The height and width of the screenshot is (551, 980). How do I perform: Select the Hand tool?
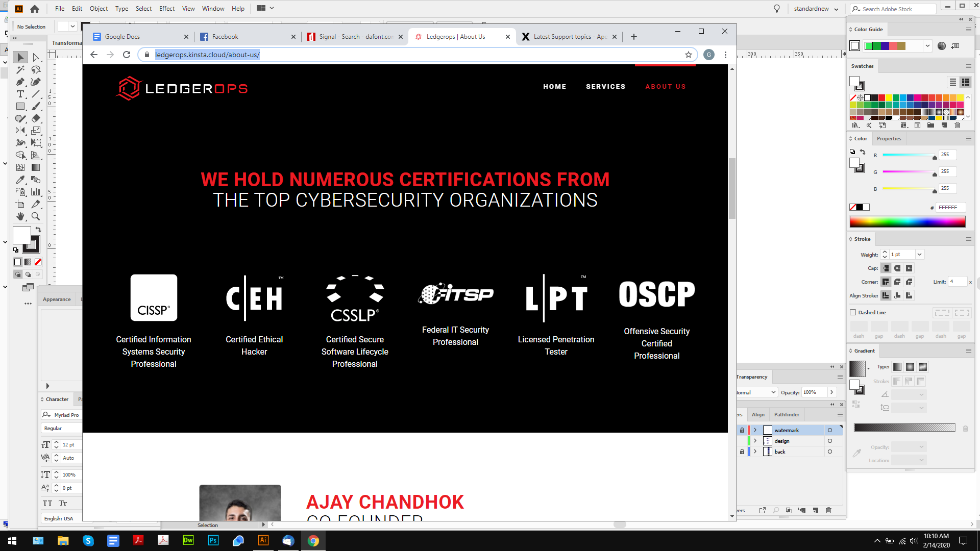pyautogui.click(x=20, y=217)
